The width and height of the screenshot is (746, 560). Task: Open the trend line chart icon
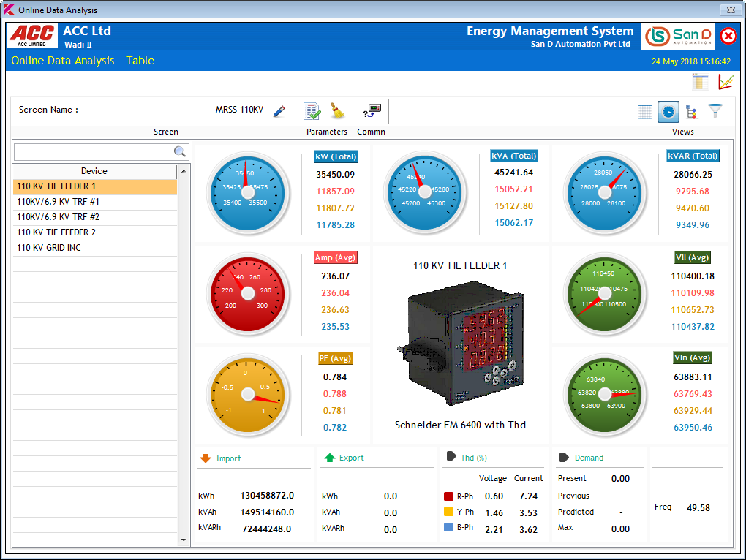coord(725,82)
